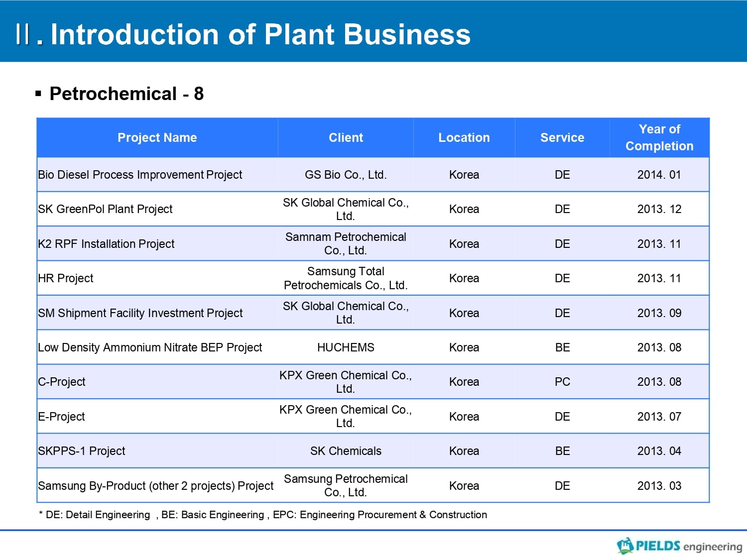Click Korea in the SKPPS-1 Project row
Screen dimensions: 747x560
464,451
